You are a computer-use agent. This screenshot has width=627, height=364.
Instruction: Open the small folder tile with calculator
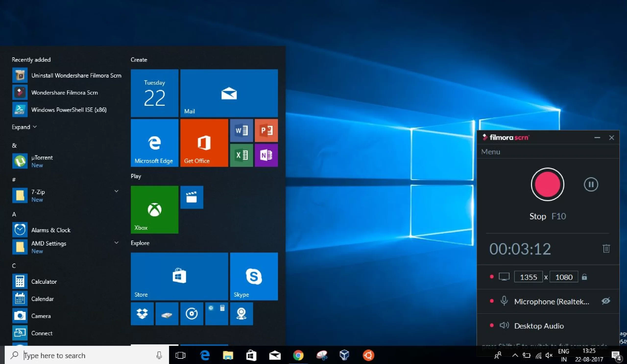[217, 314]
